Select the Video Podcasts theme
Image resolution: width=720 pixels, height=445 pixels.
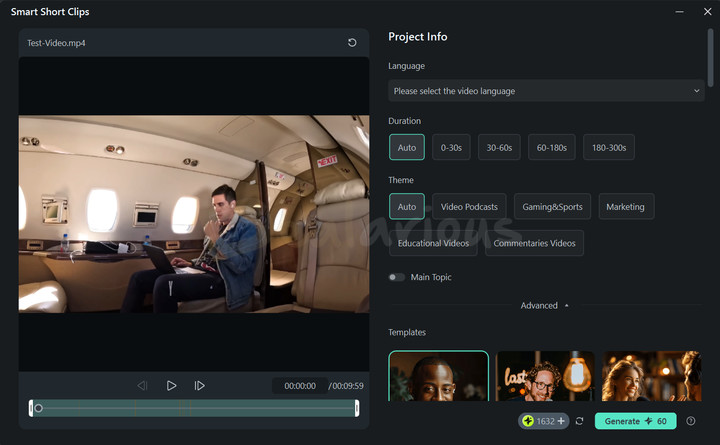[469, 207]
